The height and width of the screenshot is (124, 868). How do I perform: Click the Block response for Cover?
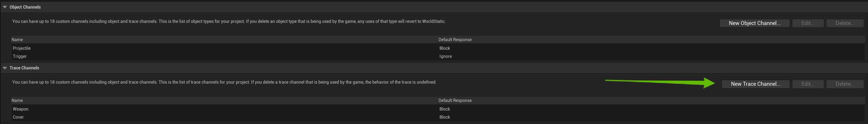tap(444, 117)
